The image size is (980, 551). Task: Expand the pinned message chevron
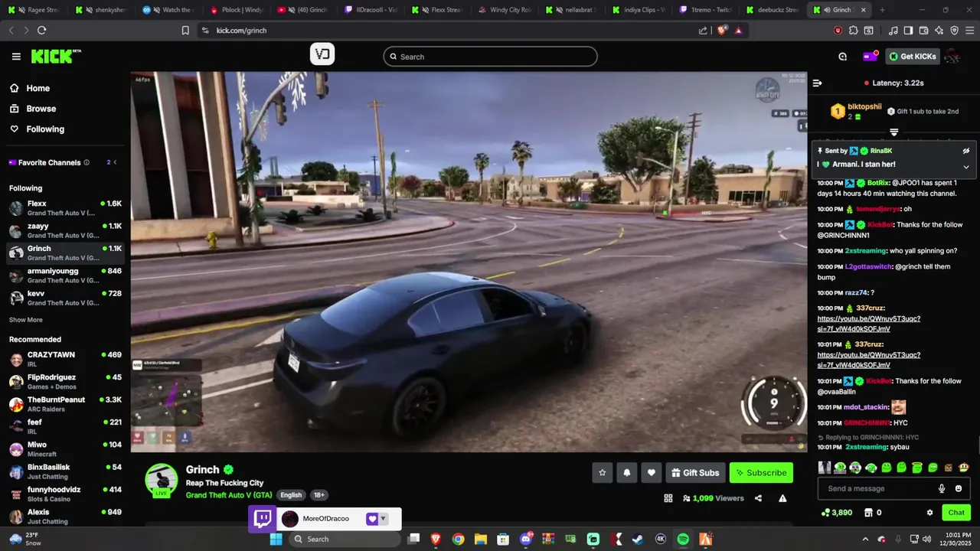[x=966, y=167]
